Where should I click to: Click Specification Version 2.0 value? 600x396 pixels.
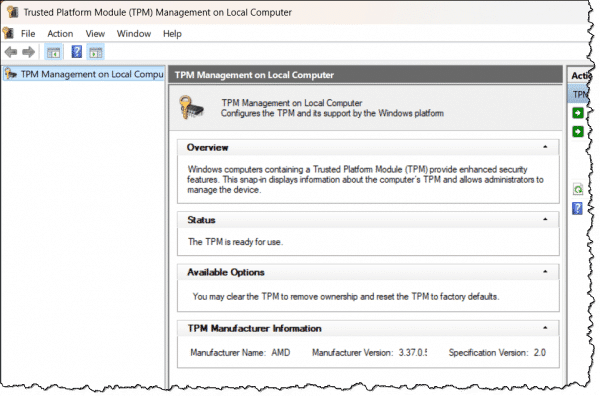tap(540, 352)
